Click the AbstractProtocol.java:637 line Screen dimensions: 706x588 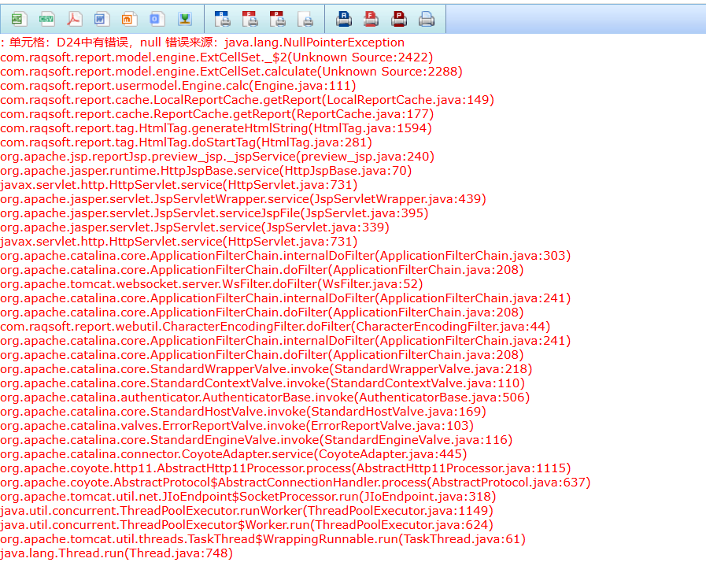pos(295,483)
